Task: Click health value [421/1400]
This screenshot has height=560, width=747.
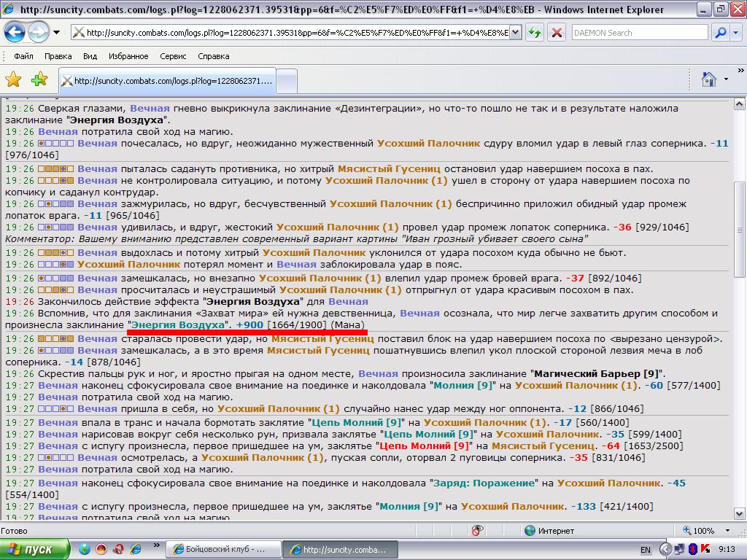Action: click(627, 506)
